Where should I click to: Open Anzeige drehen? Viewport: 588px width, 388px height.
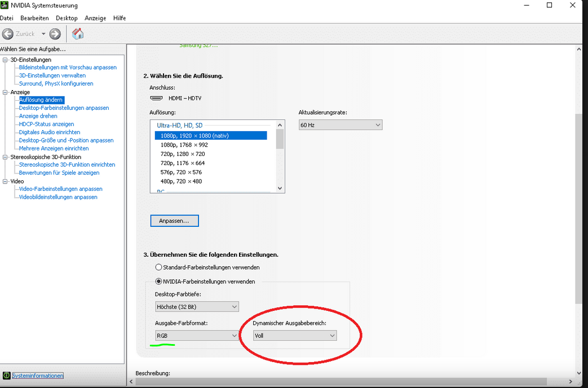(x=38, y=116)
